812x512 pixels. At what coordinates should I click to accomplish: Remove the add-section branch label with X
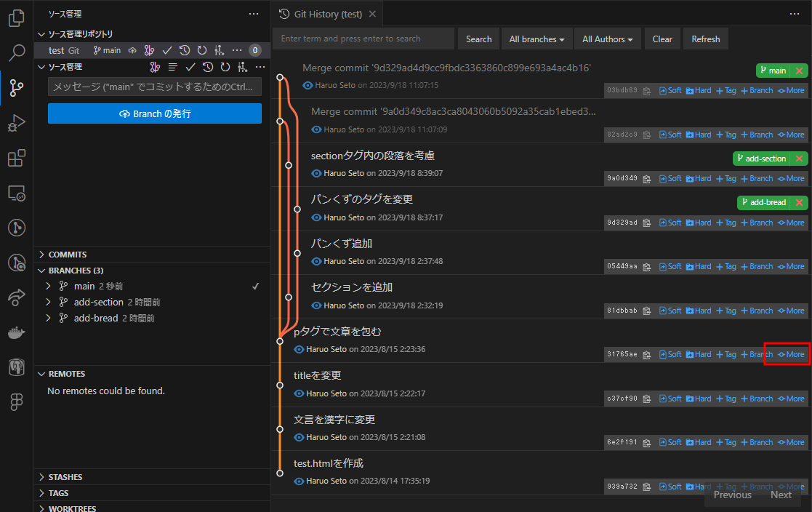click(800, 159)
